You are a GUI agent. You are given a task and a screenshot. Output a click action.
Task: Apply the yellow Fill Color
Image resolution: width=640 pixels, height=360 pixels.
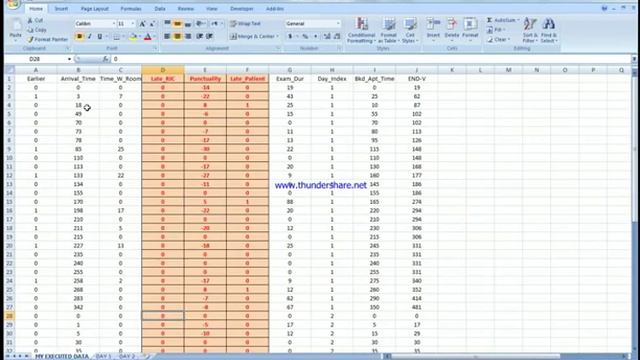point(133,37)
